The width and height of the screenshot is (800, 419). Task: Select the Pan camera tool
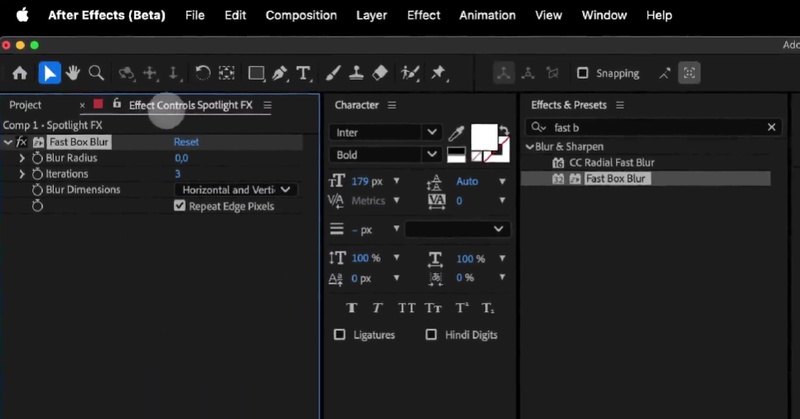point(150,73)
